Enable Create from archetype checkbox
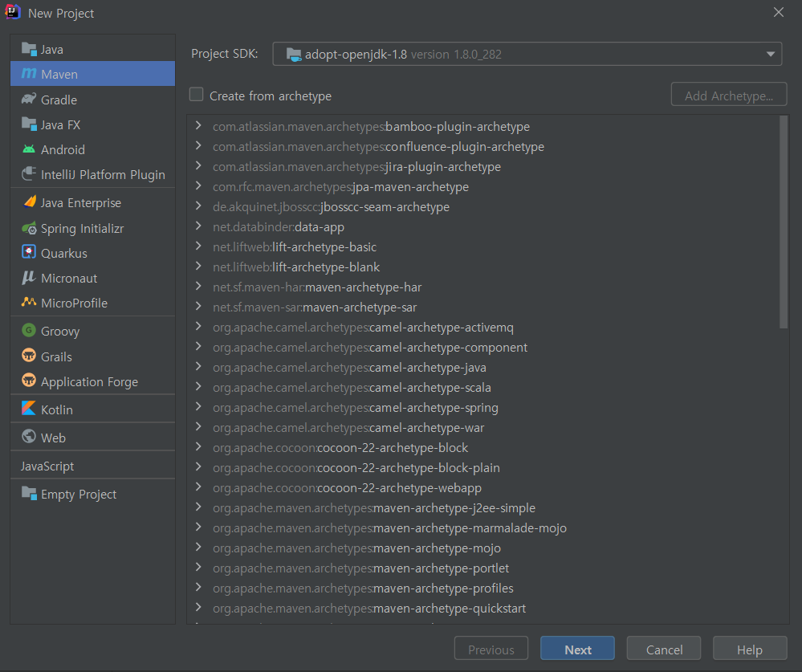 pyautogui.click(x=197, y=95)
